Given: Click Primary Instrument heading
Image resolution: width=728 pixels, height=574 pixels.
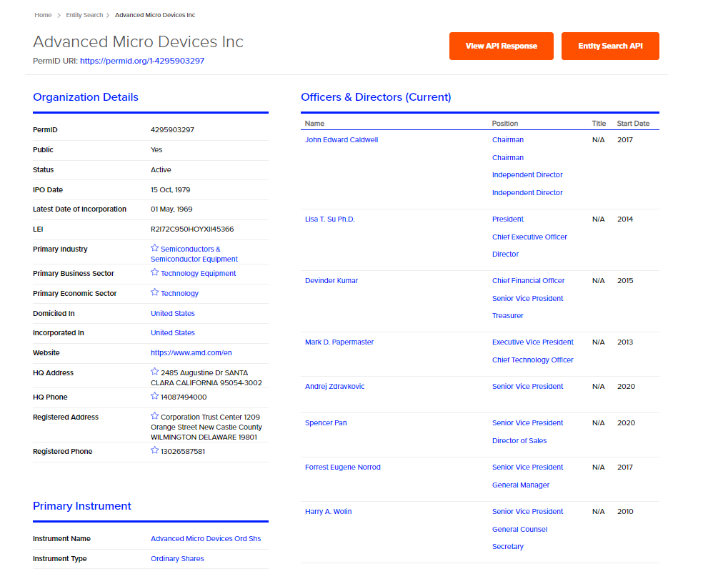Looking at the screenshot, I should tap(82, 506).
